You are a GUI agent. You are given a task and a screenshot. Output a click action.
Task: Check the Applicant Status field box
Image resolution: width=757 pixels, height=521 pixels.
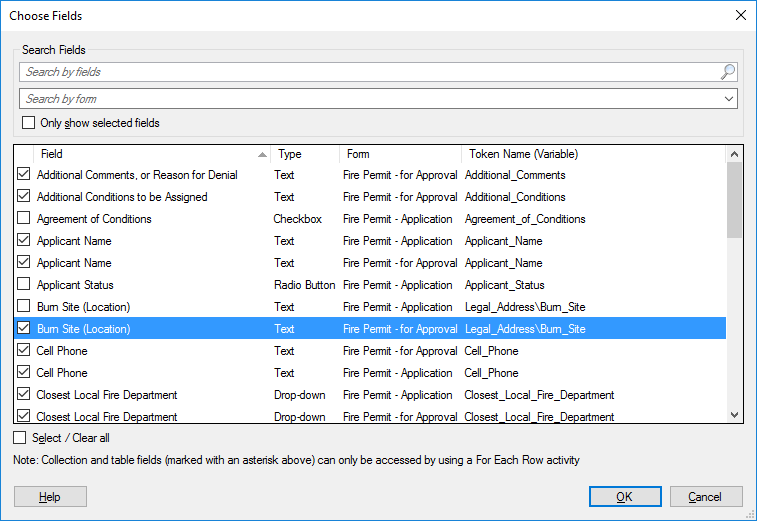click(23, 284)
